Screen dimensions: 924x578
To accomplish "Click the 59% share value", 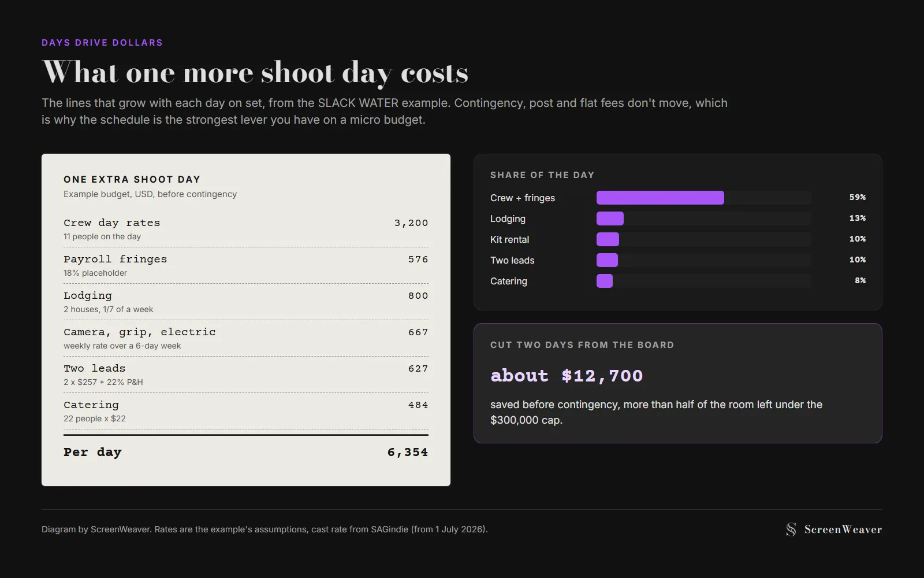I will point(858,198).
